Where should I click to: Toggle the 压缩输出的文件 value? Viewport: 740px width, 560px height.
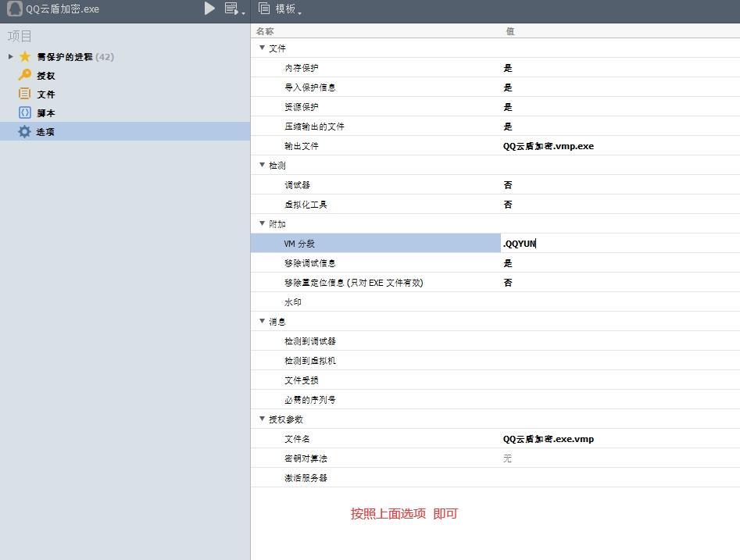[x=508, y=127]
